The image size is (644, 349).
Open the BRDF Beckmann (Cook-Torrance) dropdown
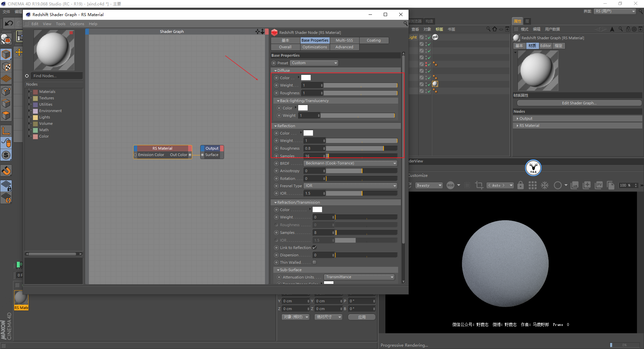(x=351, y=163)
